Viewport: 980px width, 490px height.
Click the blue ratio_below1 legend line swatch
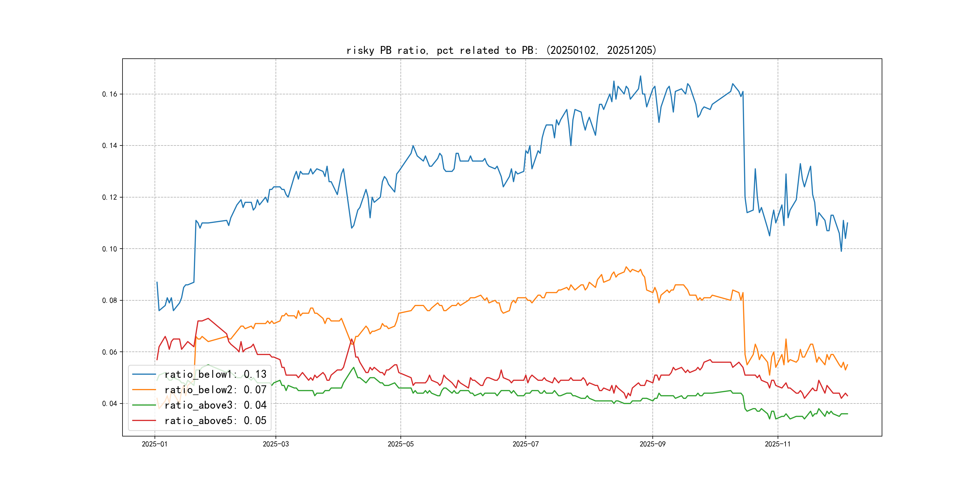click(x=144, y=374)
